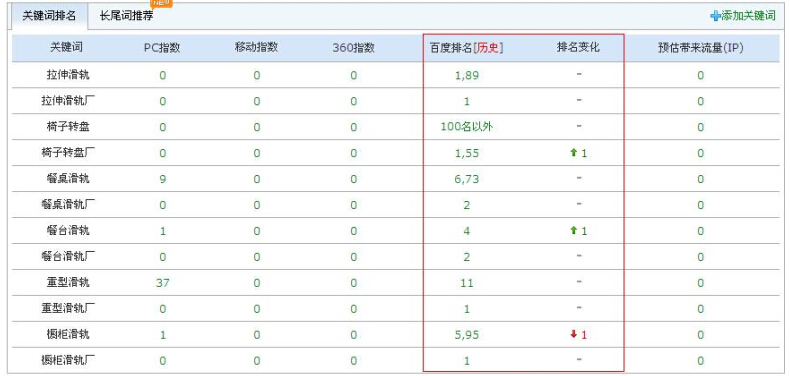This screenshot has width=790, height=376.
Task: Click ranking value 6,73 for 餐桌滑轨
Action: tap(467, 179)
